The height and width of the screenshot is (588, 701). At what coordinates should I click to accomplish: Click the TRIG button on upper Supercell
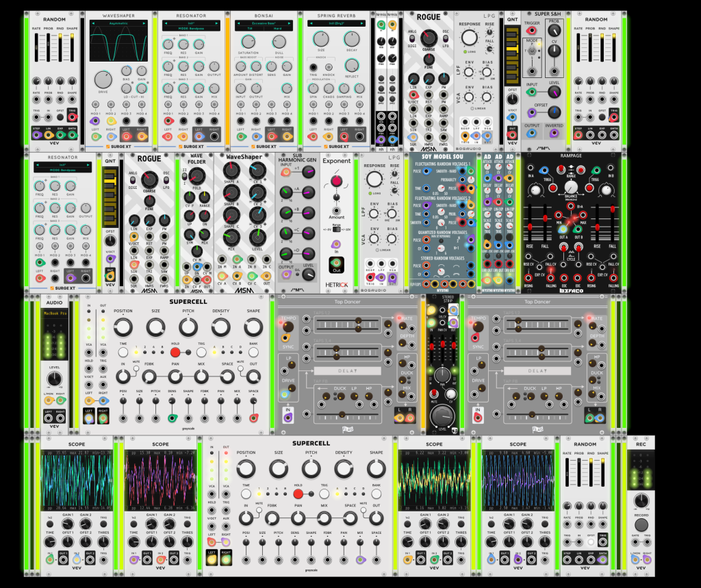click(x=201, y=352)
